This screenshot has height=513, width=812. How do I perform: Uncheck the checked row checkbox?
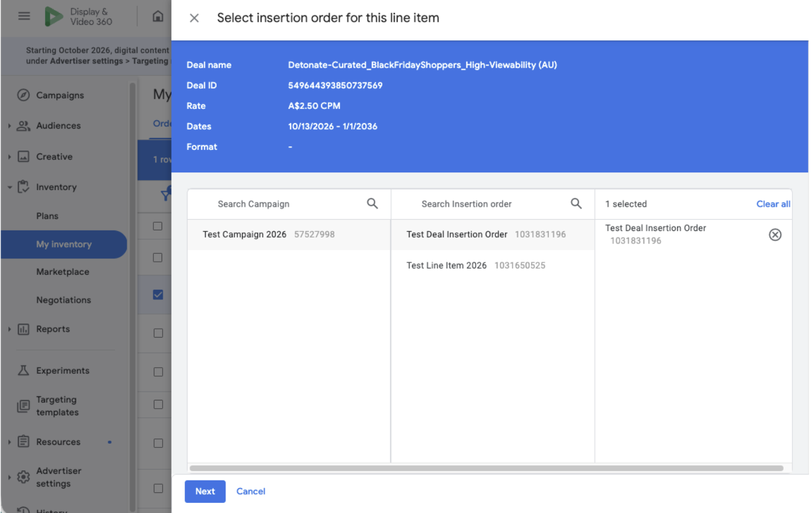pos(157,294)
